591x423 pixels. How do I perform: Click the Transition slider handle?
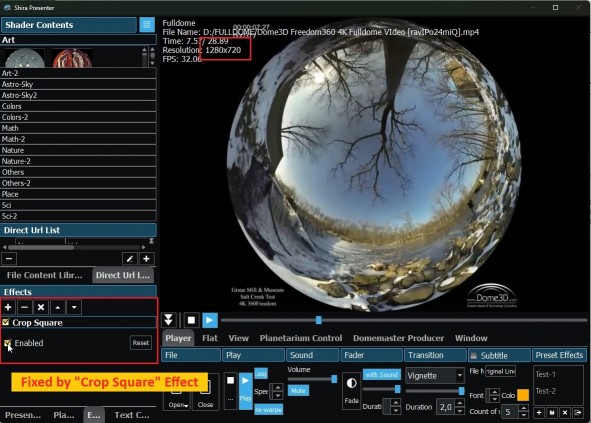461,391
